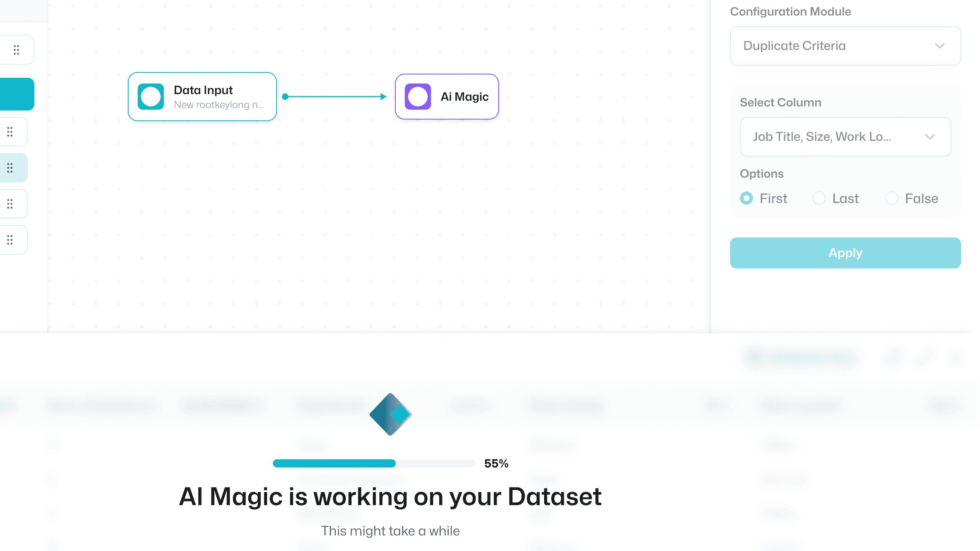This screenshot has width=980, height=551.
Task: Click the Apply button
Action: coord(845,252)
